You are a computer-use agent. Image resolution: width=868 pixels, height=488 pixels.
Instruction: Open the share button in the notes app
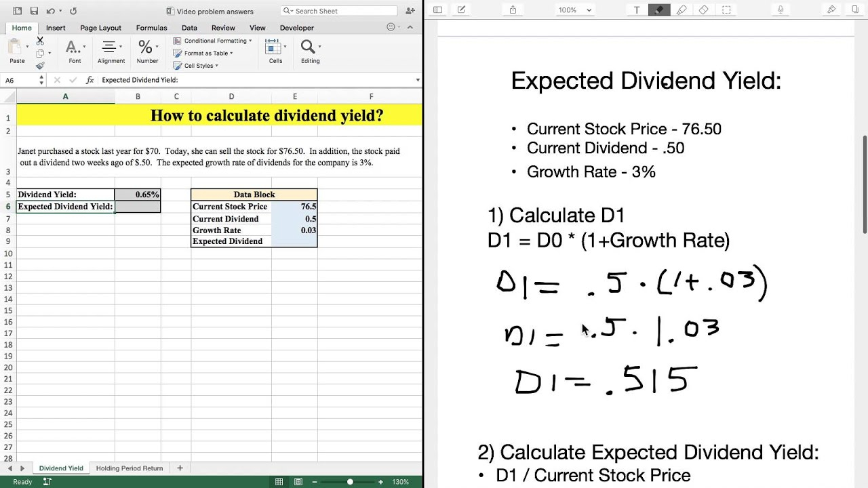(x=513, y=9)
